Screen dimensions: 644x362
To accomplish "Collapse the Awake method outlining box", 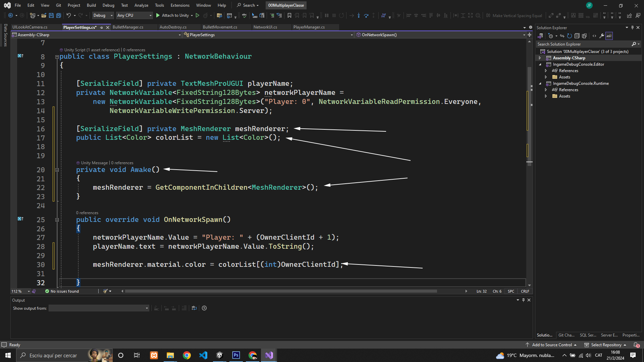I will pos(57,170).
